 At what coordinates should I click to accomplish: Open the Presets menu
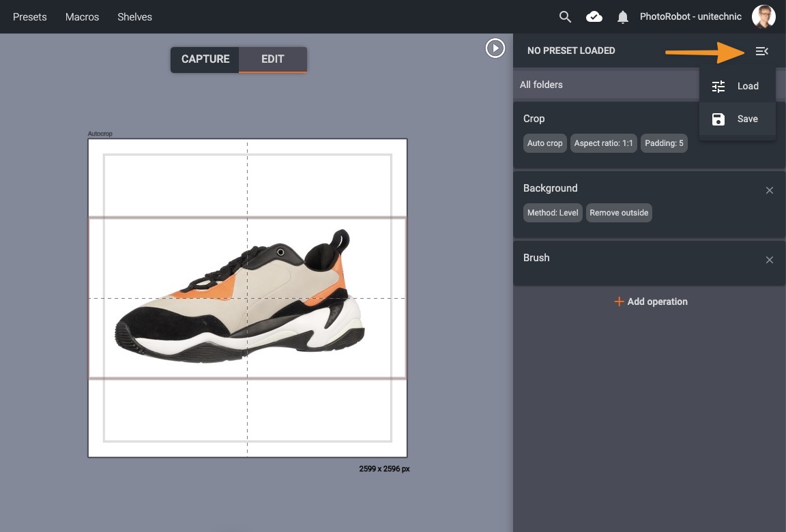point(30,17)
